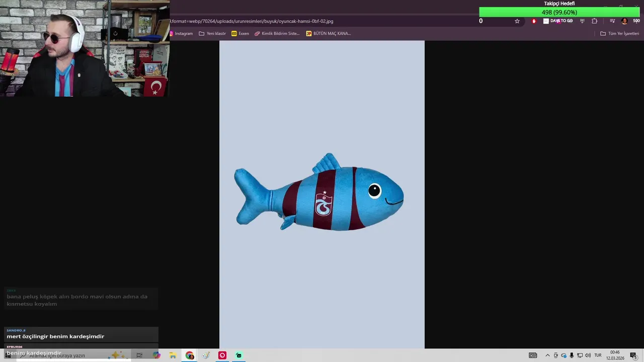644x362 pixels.
Task: Click the Takipçi Hedefi green progress bar
Action: 559,13
